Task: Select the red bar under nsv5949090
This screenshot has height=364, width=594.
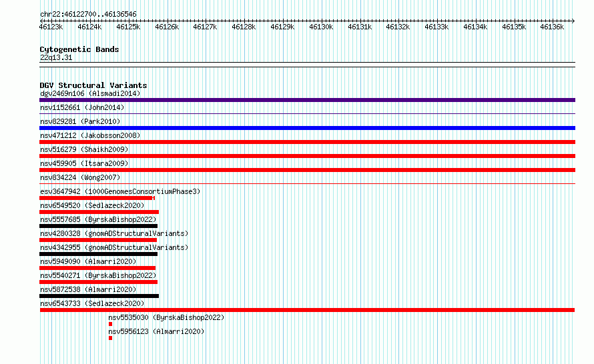Action: point(97,268)
